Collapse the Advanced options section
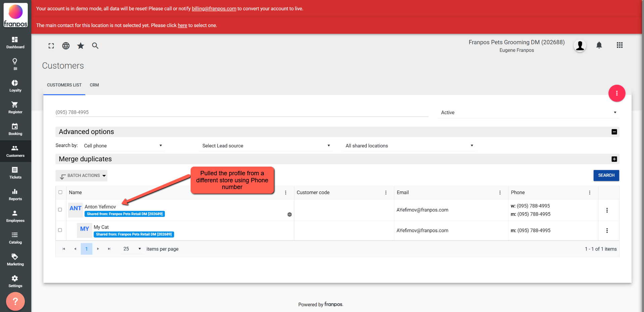Image resolution: width=644 pixels, height=312 pixels. click(614, 132)
